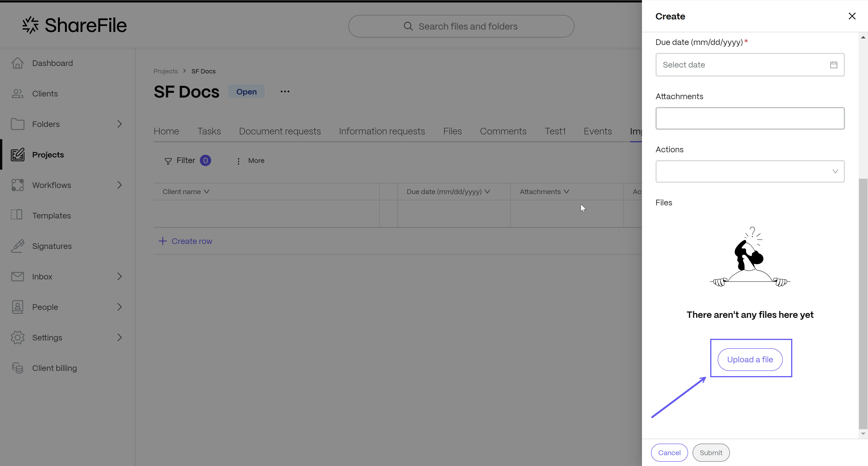The width and height of the screenshot is (868, 466).
Task: Navigate to Client Billing section
Action: coord(54,368)
